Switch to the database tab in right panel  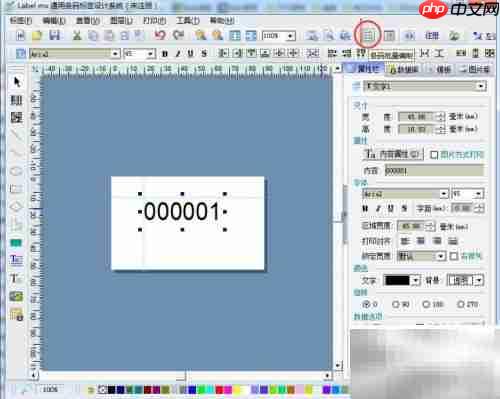405,69
